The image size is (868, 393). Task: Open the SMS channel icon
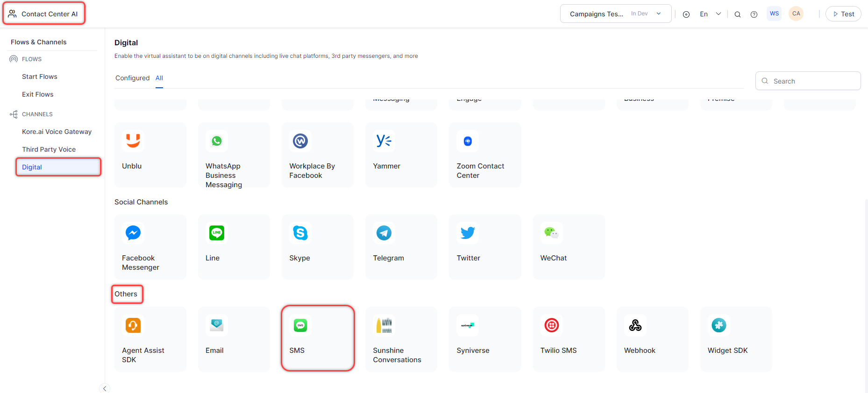tap(300, 325)
